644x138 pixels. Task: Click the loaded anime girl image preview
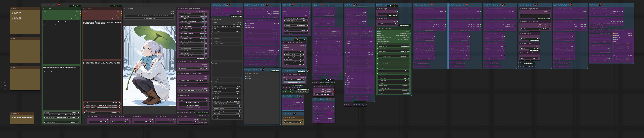click(149, 66)
